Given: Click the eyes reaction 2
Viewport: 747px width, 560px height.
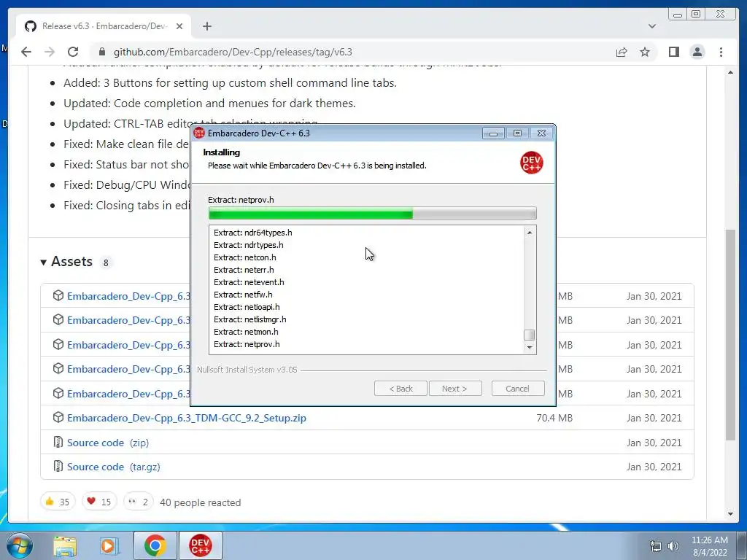Looking at the screenshot, I should (x=138, y=502).
